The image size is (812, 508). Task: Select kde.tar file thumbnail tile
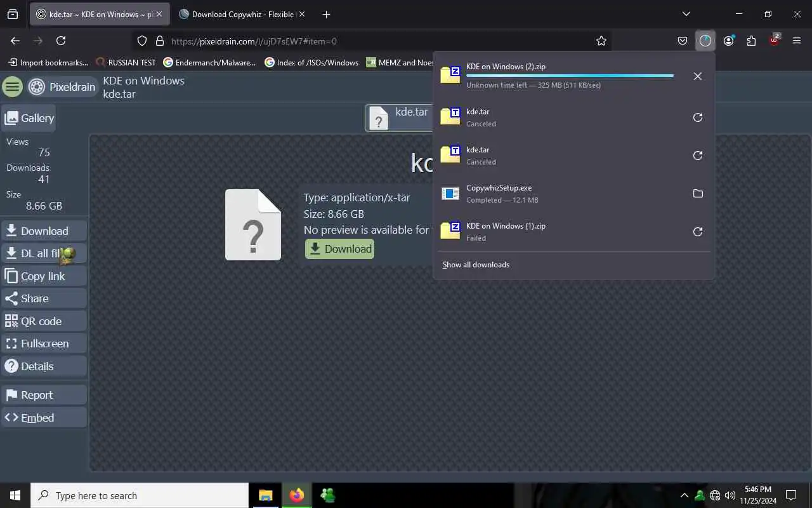[x=399, y=118]
